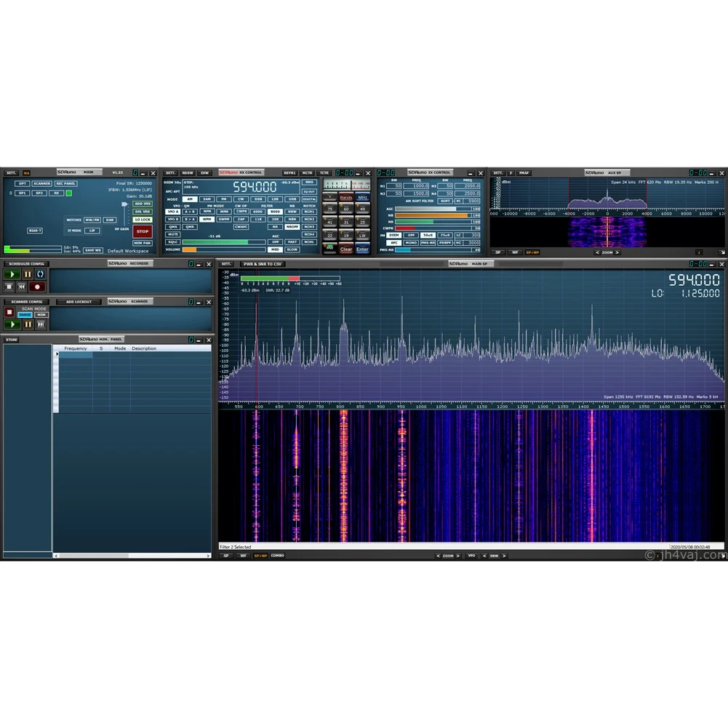This screenshot has width=728, height=728.
Task: Click the ADD LOCKOUT button
Action: [x=79, y=301]
